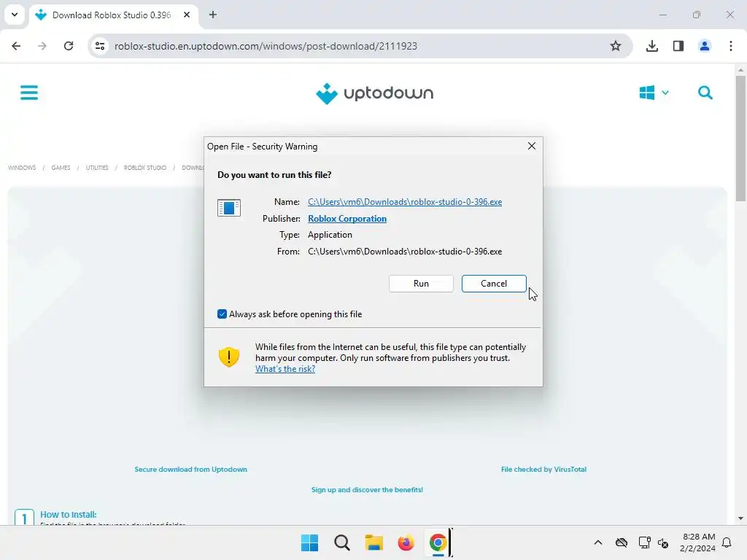Open the Windows Start menu
Viewport: 747px width, 560px height.
tap(309, 542)
